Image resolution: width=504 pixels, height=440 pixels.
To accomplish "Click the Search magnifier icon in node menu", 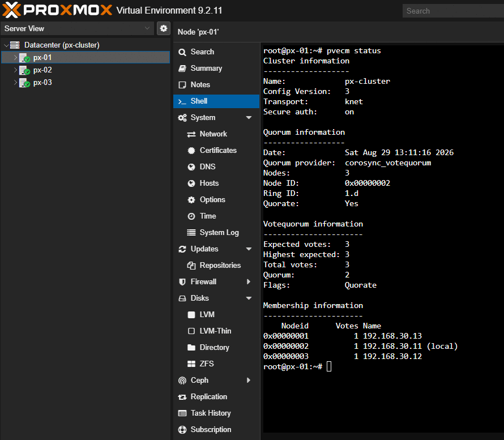I will click(182, 52).
